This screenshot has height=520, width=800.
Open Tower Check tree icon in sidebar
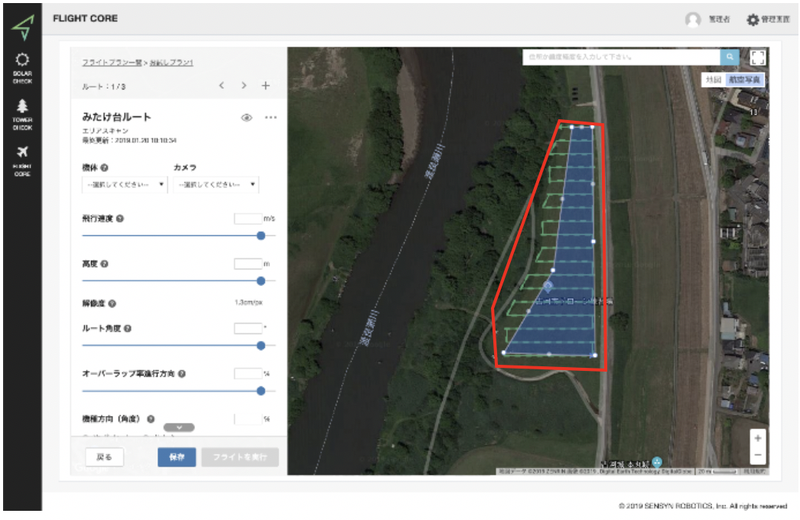(22, 111)
